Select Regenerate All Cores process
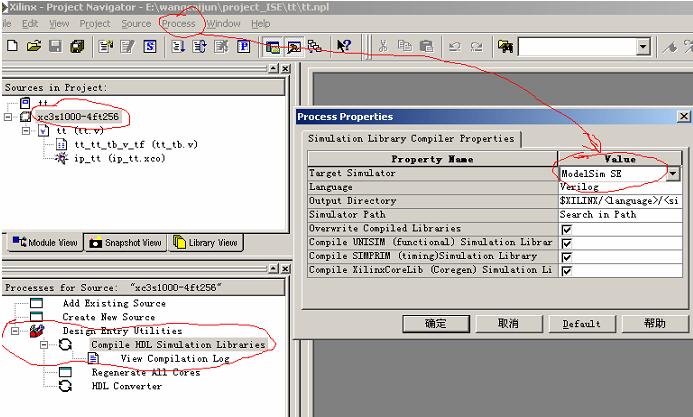Screen dimensions: 693x417 coord(146,372)
